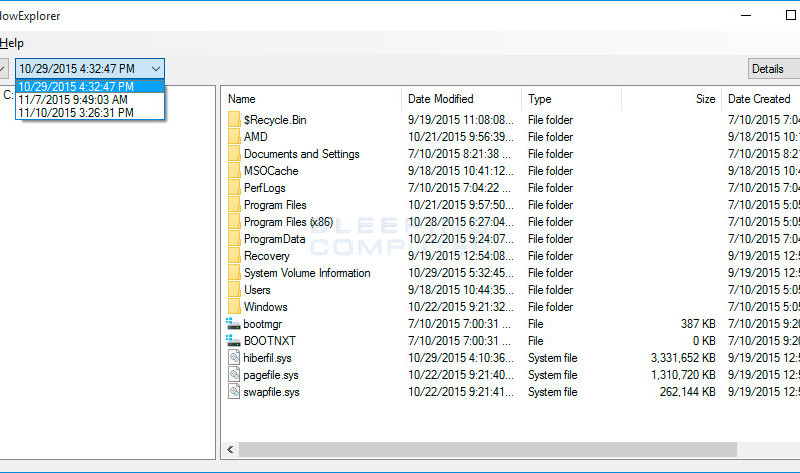Click the swapfile.sys file icon
Viewport: 800px width, 473px height.
[234, 391]
